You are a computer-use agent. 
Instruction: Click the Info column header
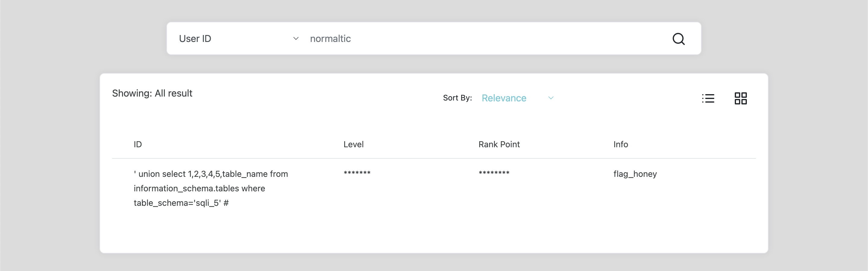click(x=620, y=145)
